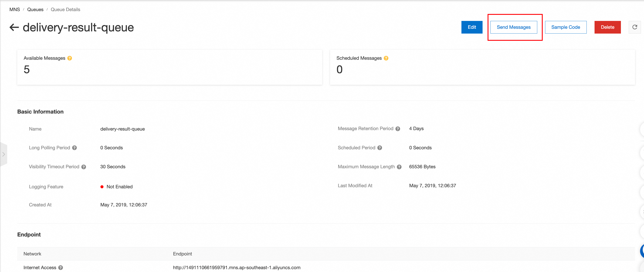Click the back arrow beside queue name
Image resolution: width=644 pixels, height=272 pixels.
coord(14,27)
